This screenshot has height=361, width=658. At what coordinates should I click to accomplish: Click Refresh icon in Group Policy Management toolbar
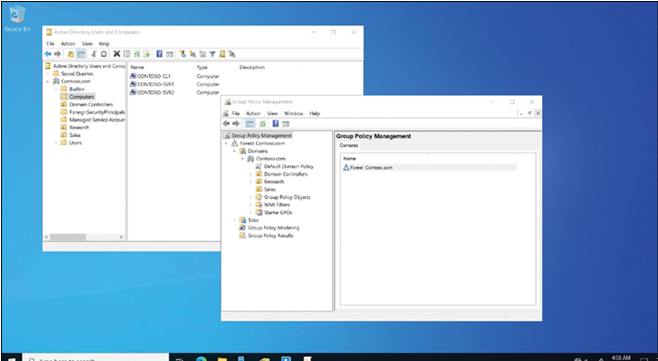pos(263,123)
